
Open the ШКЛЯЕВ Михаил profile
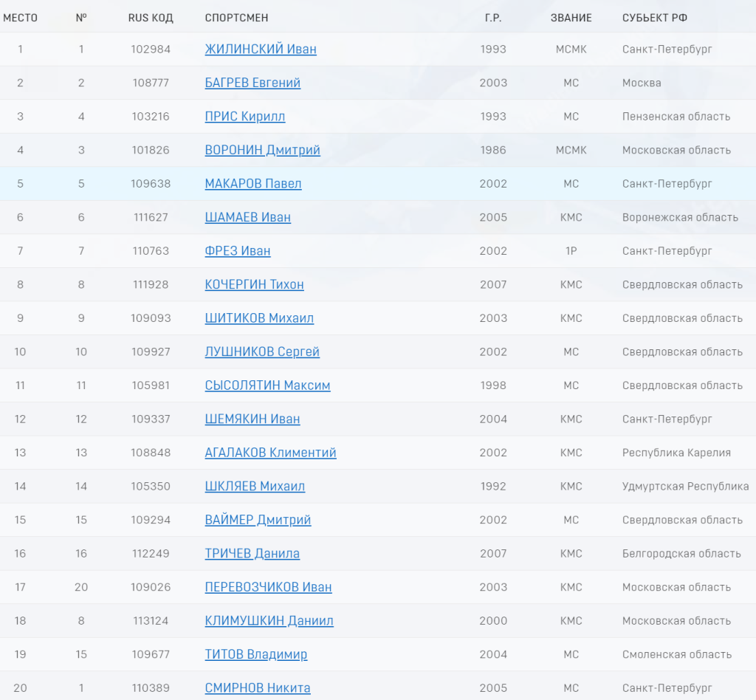tap(255, 486)
